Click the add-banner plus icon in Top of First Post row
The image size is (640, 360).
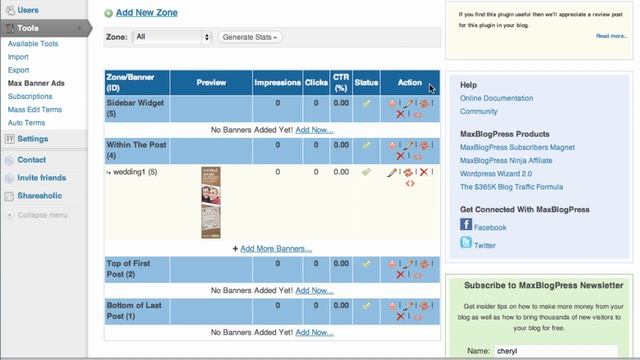[x=392, y=264]
